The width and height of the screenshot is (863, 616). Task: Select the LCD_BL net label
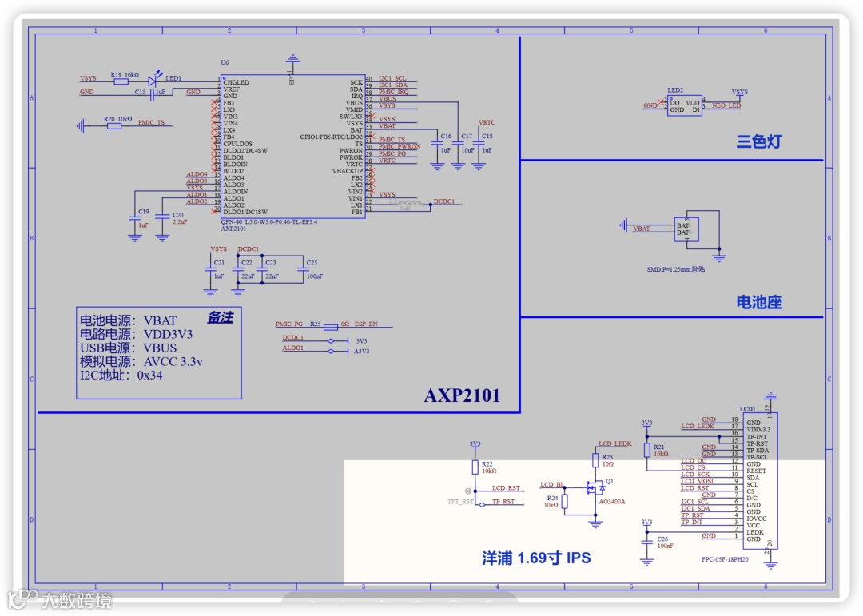click(551, 484)
